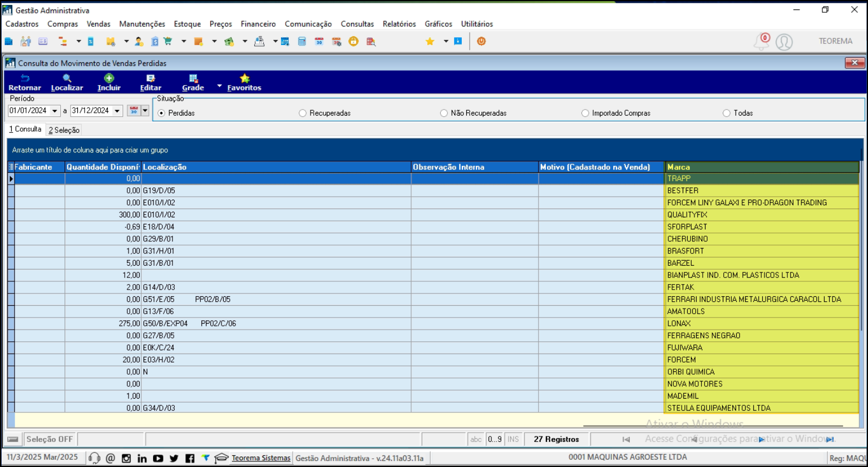Expand the Grade dropdown arrow
This screenshot has height=467, width=868.
pyautogui.click(x=219, y=86)
